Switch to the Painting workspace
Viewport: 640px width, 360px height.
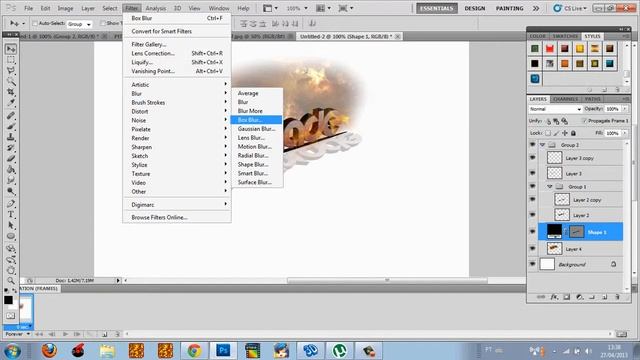coord(509,8)
